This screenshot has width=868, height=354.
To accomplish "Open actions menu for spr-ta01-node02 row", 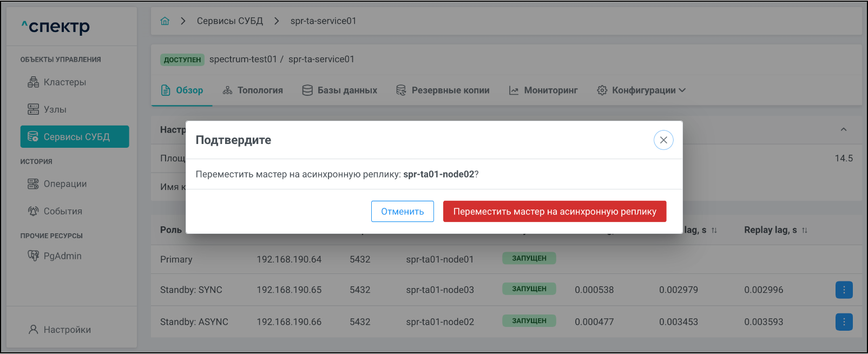I will point(844,322).
